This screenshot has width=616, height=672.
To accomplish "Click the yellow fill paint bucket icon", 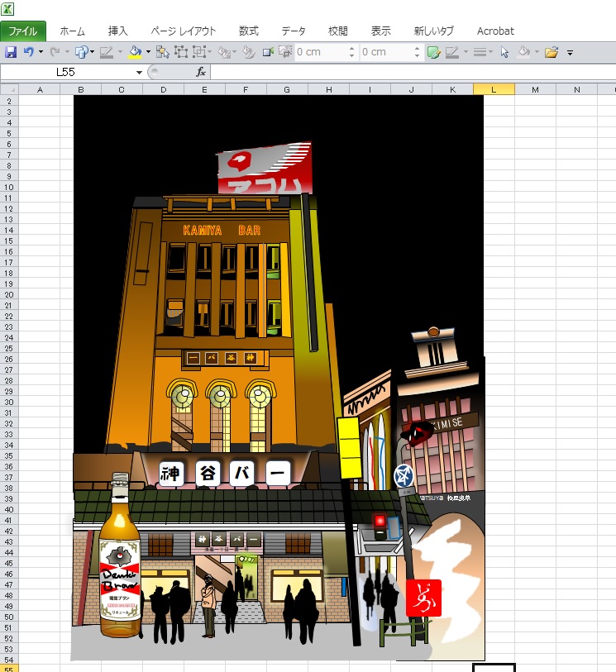I will pyautogui.click(x=135, y=52).
